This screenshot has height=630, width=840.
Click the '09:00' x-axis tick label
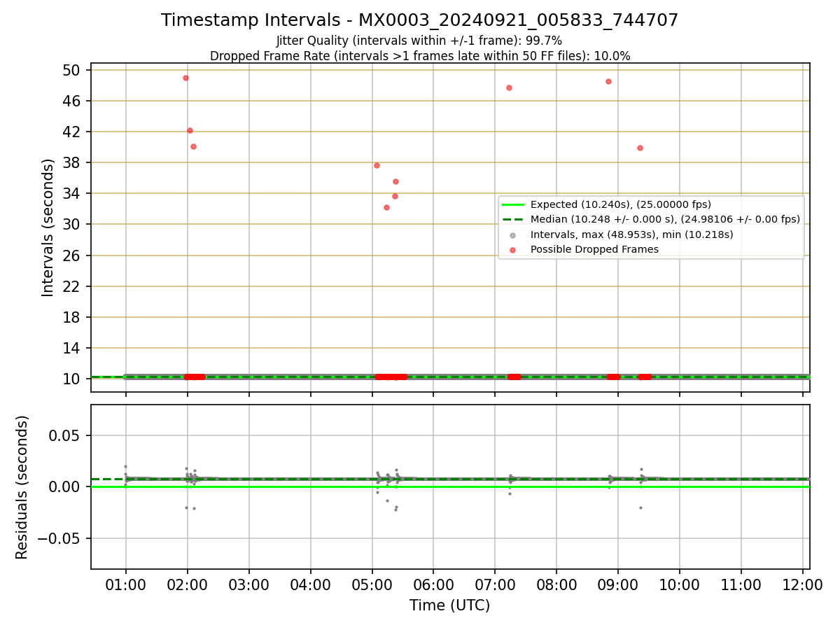click(x=618, y=584)
